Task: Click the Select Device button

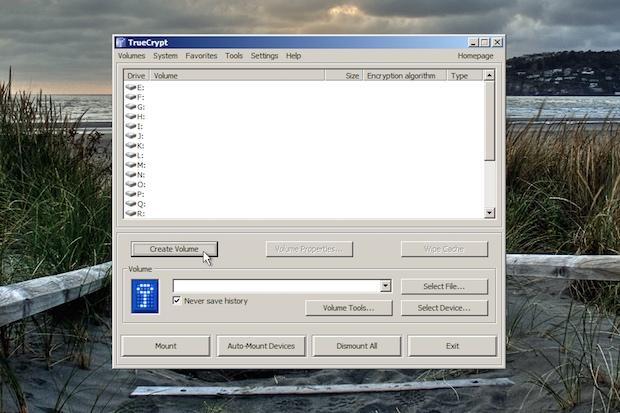Action: [x=444, y=308]
